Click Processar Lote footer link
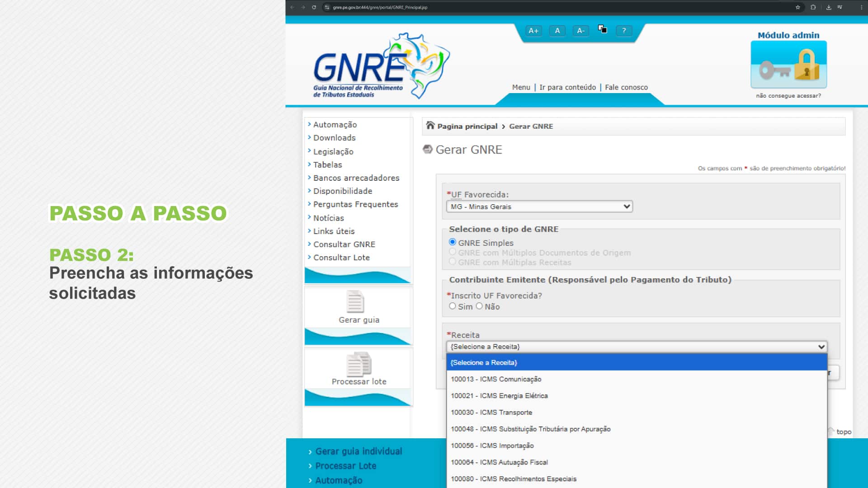Viewport: 868px width, 488px height. (346, 466)
